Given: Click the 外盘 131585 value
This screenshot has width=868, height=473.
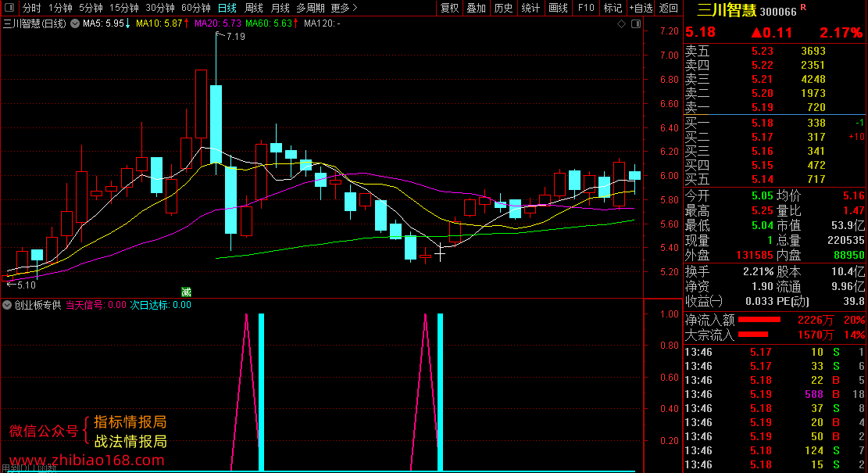Looking at the screenshot, I should [755, 256].
